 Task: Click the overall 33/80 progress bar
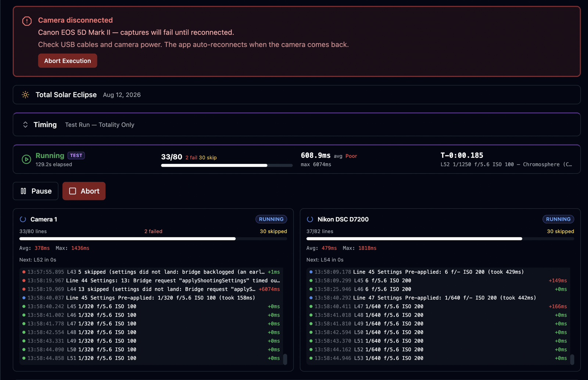[x=227, y=165]
